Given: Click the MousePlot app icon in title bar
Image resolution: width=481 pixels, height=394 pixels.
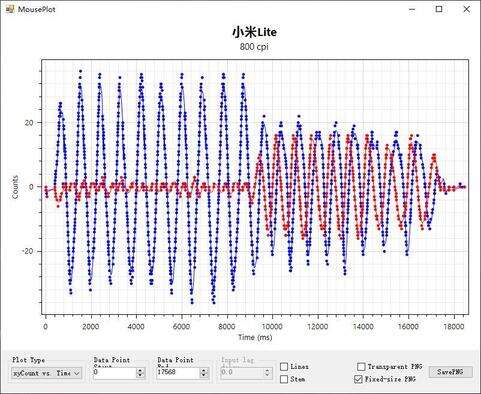Looking at the screenshot, I should (10, 9).
